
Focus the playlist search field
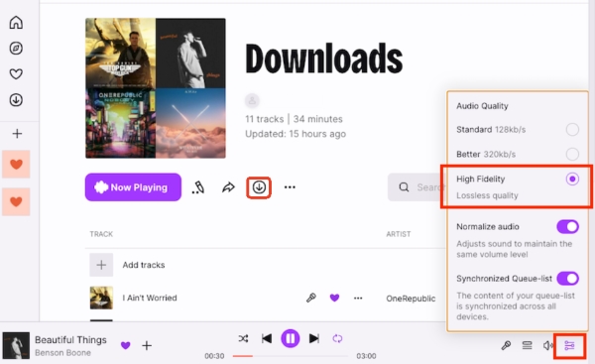[x=416, y=187]
